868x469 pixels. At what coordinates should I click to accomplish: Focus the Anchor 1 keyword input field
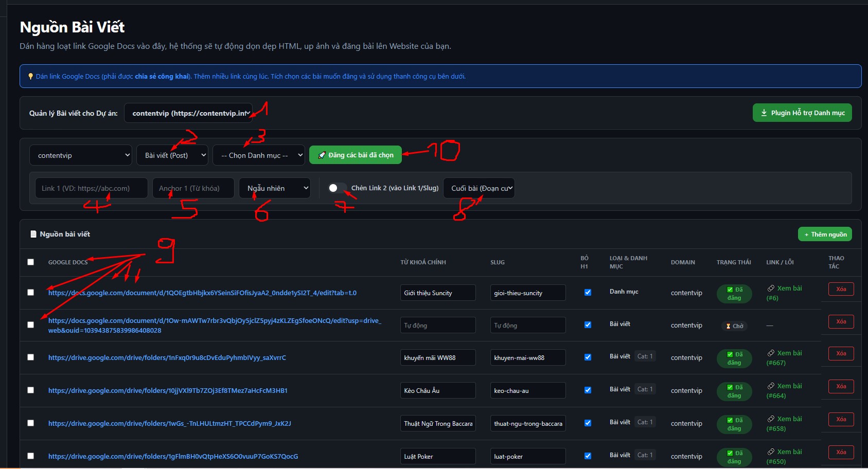pyautogui.click(x=193, y=188)
